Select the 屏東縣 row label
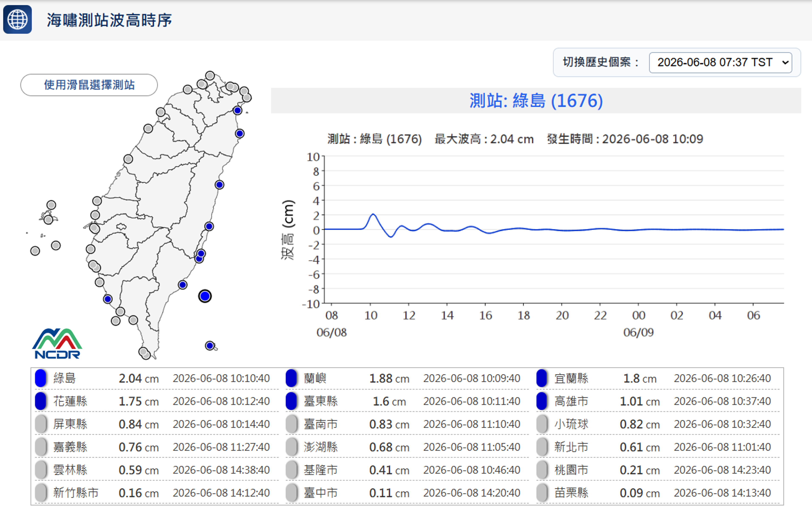 coord(70,424)
